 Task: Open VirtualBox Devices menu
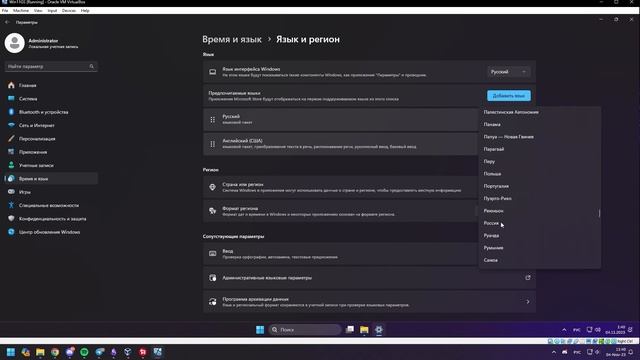tap(69, 11)
